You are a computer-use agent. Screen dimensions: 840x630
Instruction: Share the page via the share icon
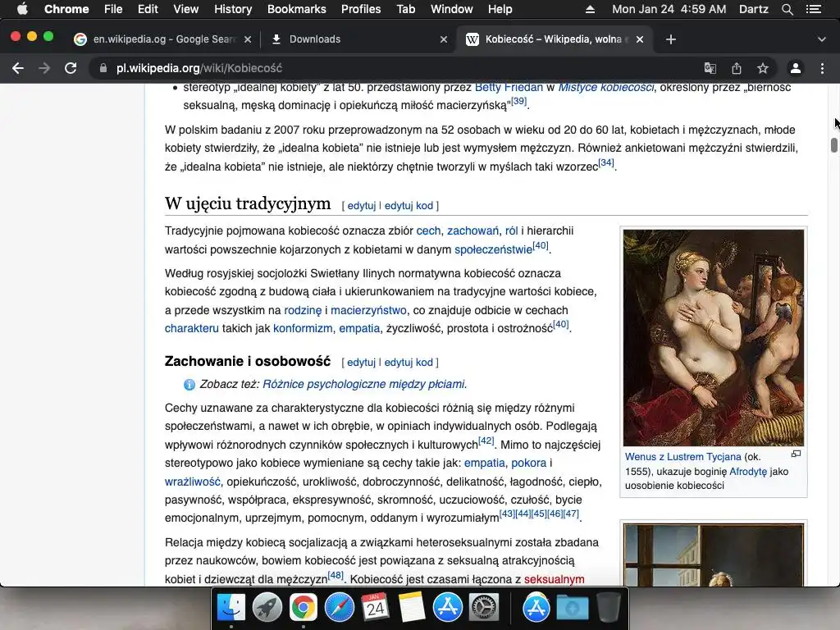[x=737, y=68]
